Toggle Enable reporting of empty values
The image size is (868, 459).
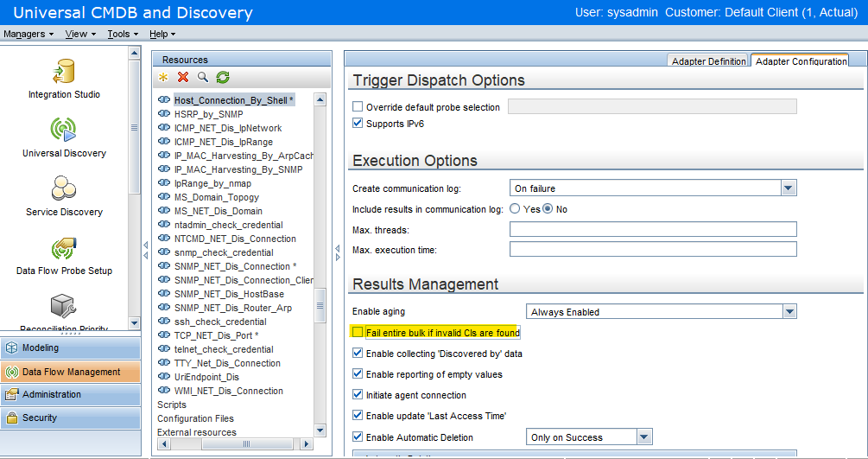click(x=358, y=373)
